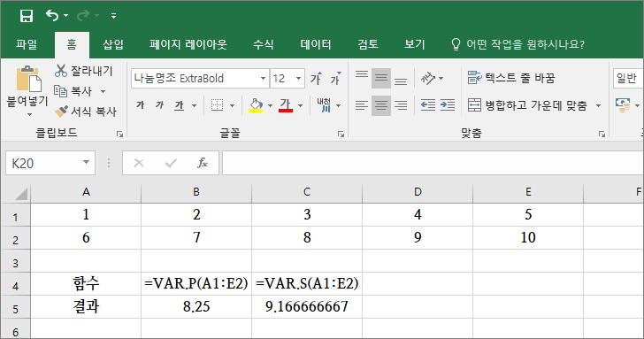Expand the 붙여넣기 options arrow
644x339 pixels.
pyautogui.click(x=29, y=115)
